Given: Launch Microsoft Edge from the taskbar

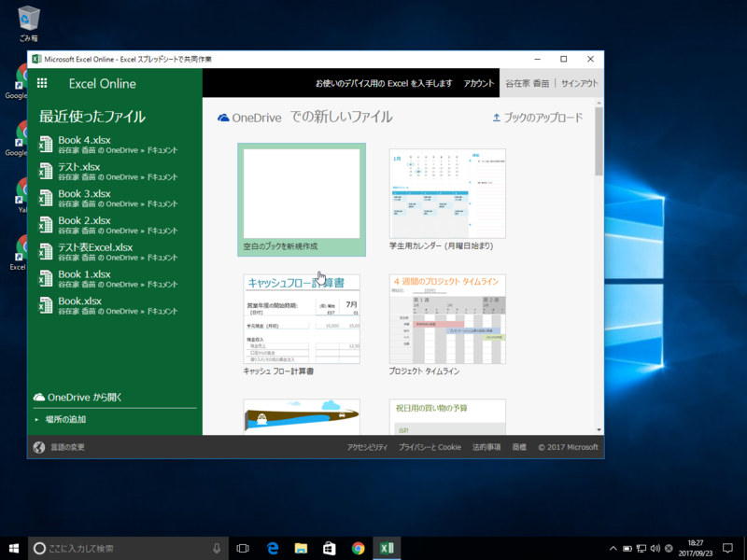Looking at the screenshot, I should tap(272, 548).
